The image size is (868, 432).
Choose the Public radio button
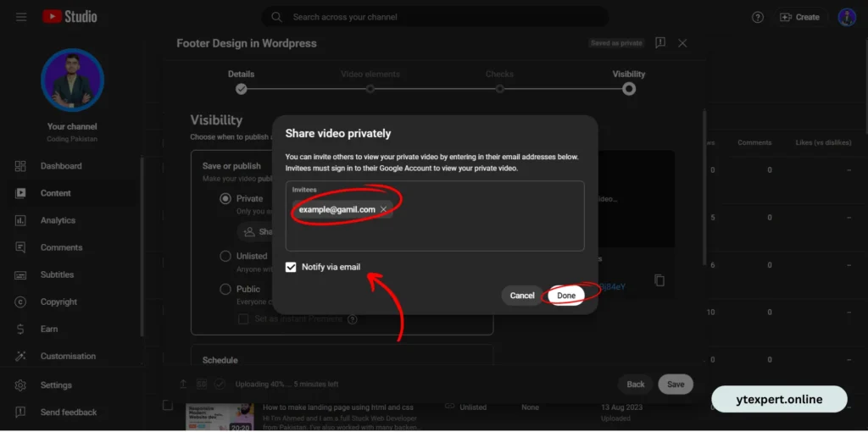click(225, 289)
